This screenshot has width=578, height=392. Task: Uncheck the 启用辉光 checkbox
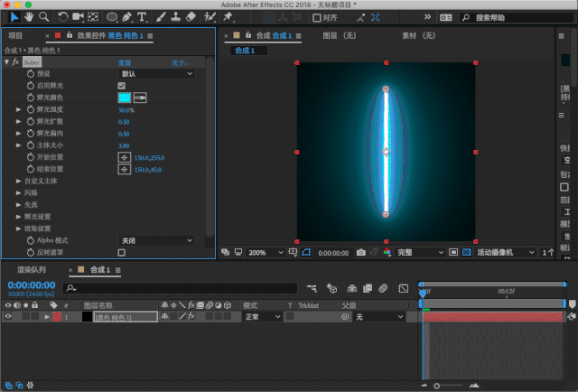pyautogui.click(x=122, y=85)
